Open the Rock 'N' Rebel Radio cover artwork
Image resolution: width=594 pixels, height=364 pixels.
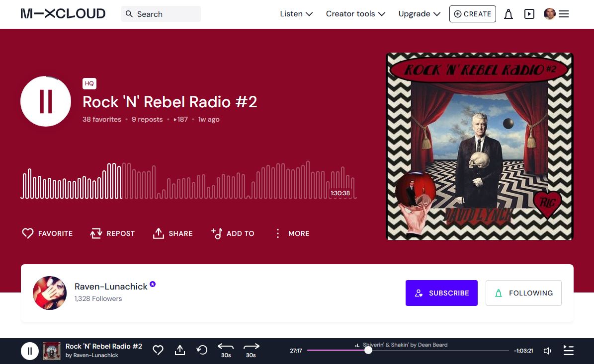(x=480, y=146)
